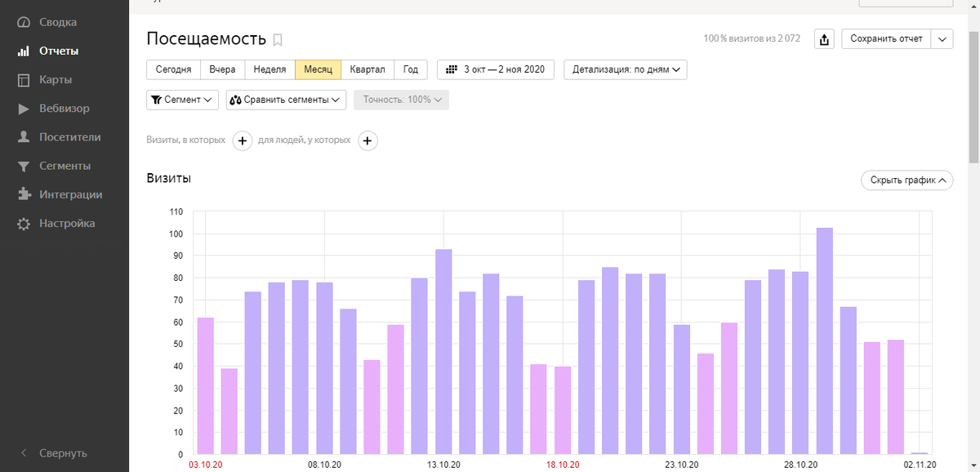This screenshot has width=980, height=472.
Task: Select the Год period tab
Action: click(410, 69)
